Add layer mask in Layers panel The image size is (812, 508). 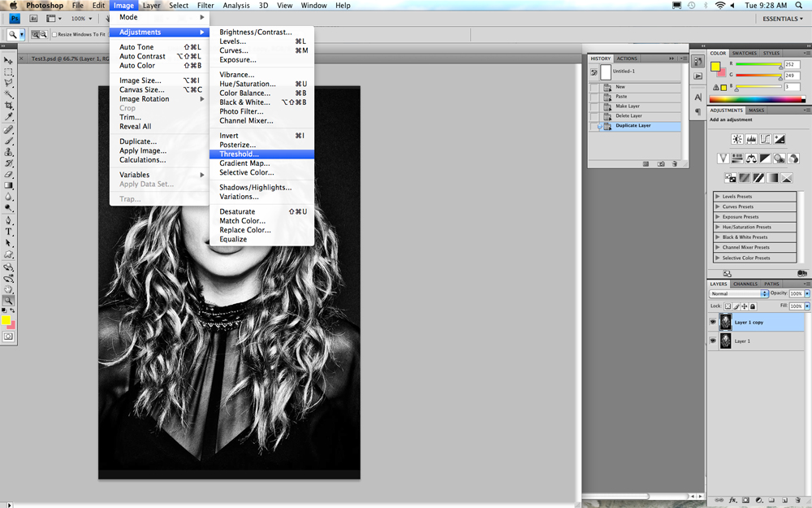tap(745, 500)
